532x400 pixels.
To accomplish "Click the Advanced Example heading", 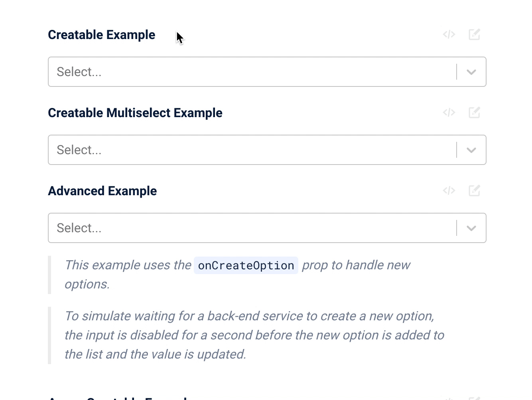I will click(x=102, y=191).
